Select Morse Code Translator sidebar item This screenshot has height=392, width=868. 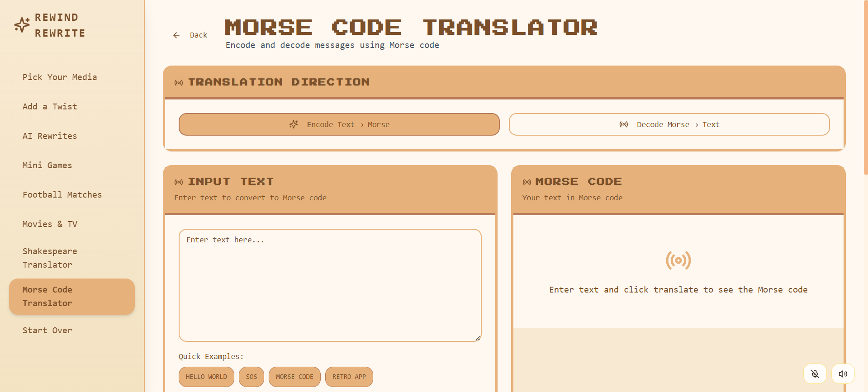pyautogui.click(x=72, y=297)
